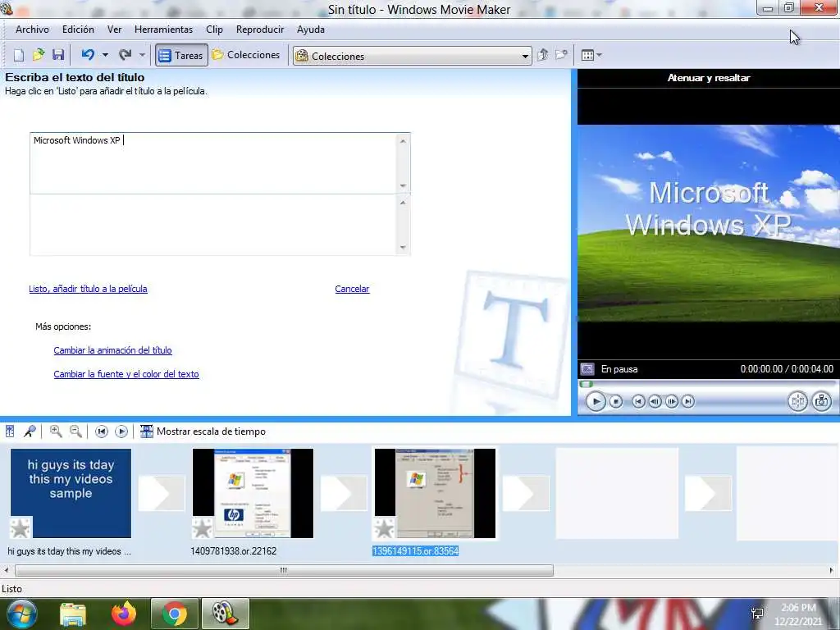
Task: Play the preview in the monitor
Action: tap(596, 401)
